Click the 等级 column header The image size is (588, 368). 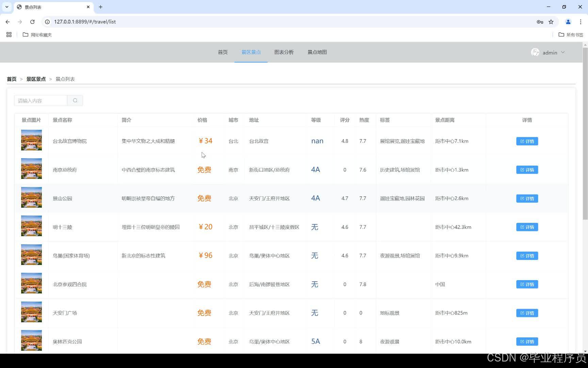(x=316, y=120)
